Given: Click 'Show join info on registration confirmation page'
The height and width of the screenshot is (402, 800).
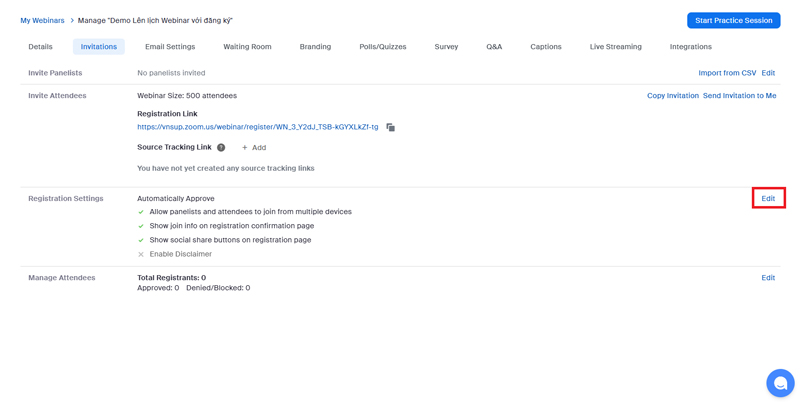Looking at the screenshot, I should (232, 225).
